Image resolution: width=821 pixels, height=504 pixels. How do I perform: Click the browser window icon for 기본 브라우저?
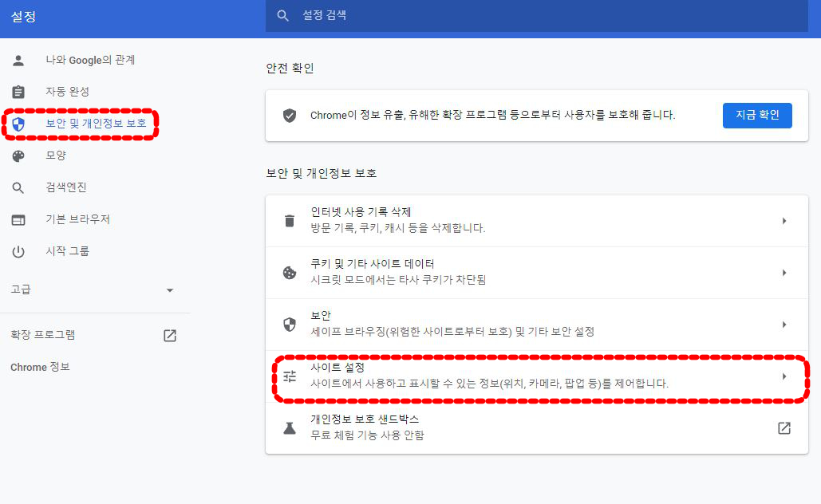pos(18,220)
